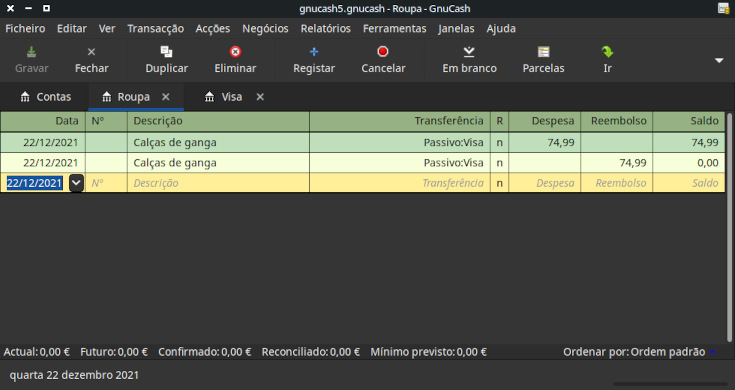Open the date picker dropdown arrow
The height and width of the screenshot is (390, 735).
[76, 183]
